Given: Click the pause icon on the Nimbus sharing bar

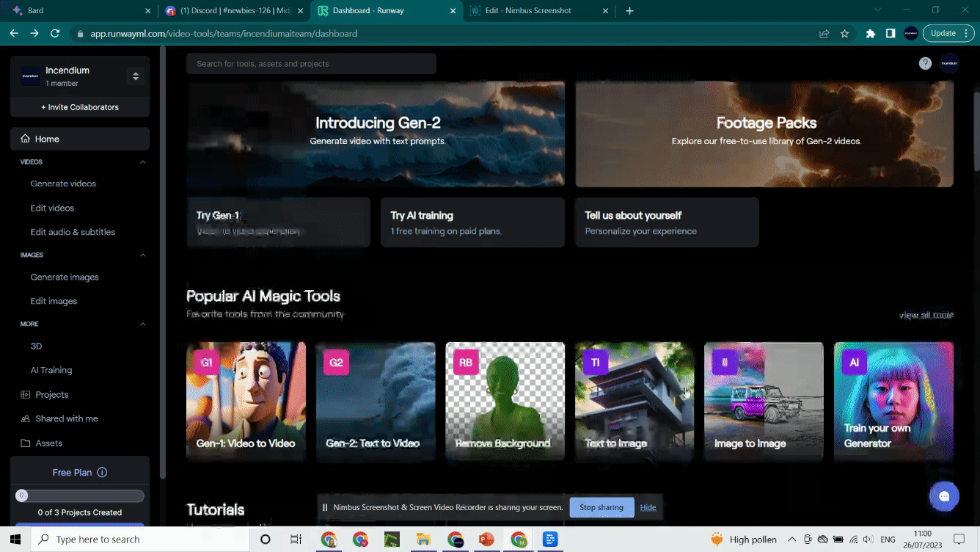Looking at the screenshot, I should 325,507.
